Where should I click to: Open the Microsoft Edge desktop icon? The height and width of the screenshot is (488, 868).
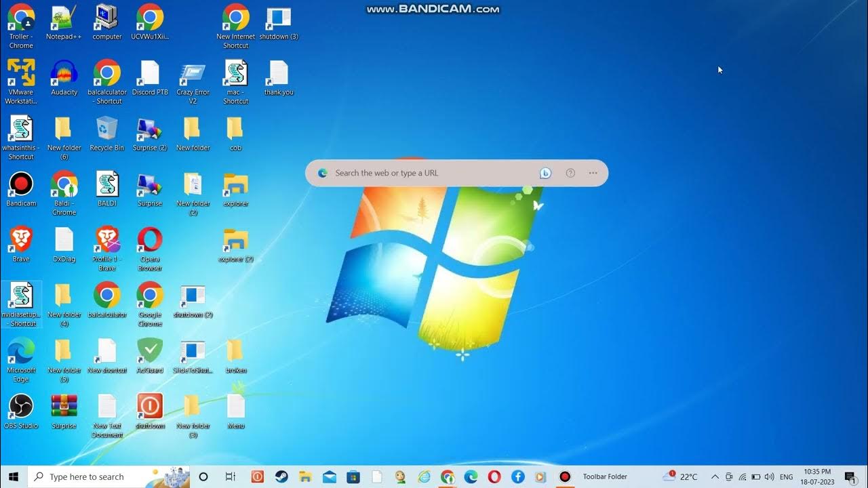(x=21, y=359)
